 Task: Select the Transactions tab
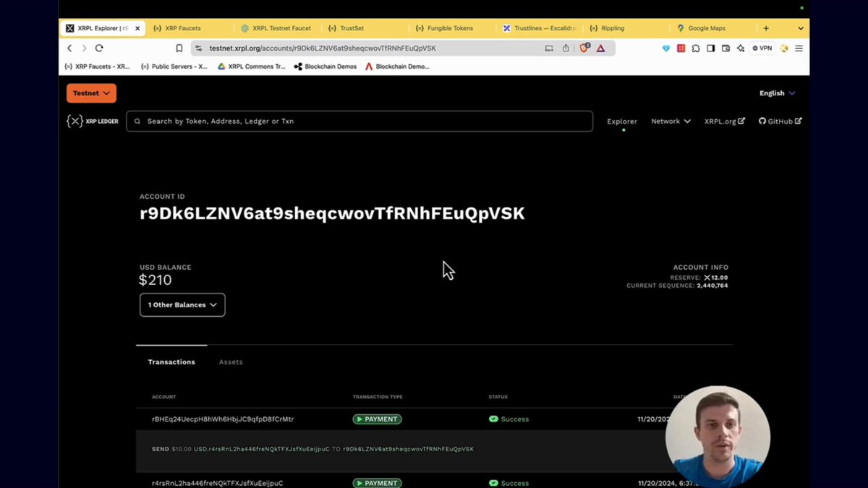click(171, 362)
